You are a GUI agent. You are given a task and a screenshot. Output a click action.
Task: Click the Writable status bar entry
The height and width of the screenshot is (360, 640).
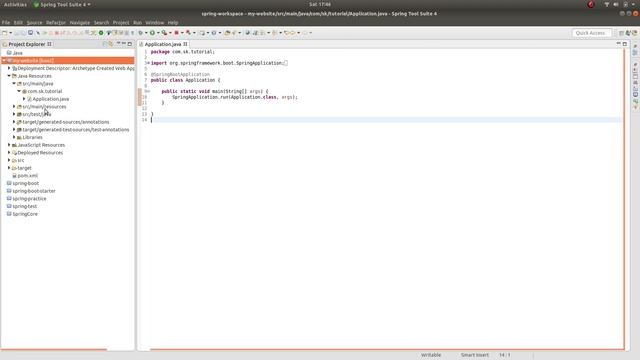(x=431, y=355)
